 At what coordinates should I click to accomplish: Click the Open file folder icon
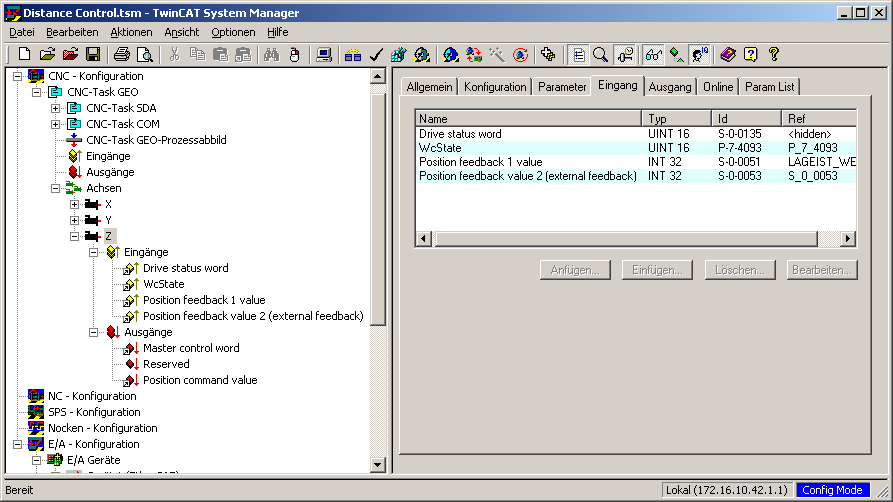coord(47,55)
